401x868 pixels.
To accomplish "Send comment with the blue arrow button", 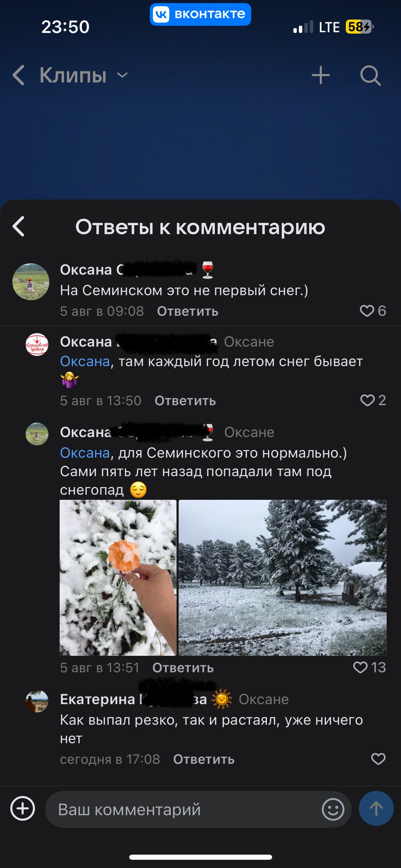I will coord(376,808).
